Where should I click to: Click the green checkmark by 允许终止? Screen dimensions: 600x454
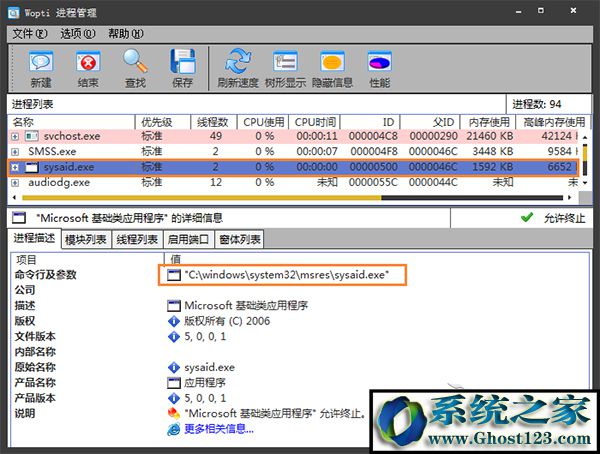click(x=527, y=218)
